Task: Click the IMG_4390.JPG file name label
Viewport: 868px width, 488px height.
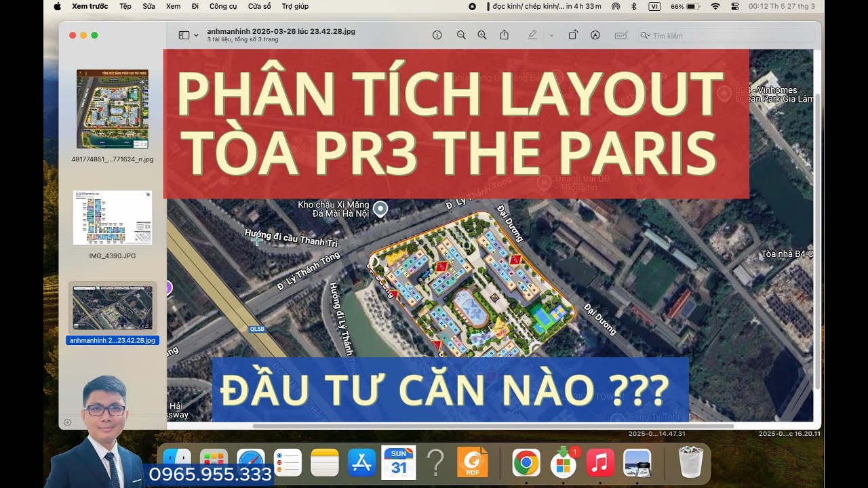Action: pyautogui.click(x=113, y=256)
